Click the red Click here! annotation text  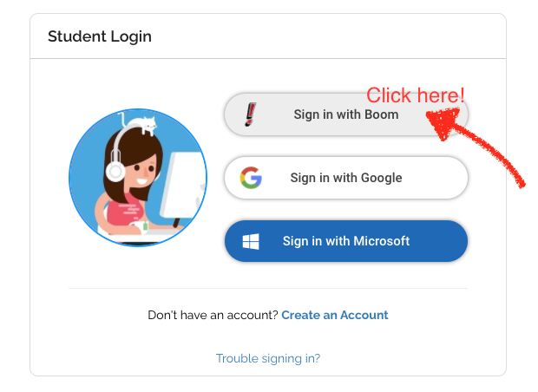[x=415, y=95]
